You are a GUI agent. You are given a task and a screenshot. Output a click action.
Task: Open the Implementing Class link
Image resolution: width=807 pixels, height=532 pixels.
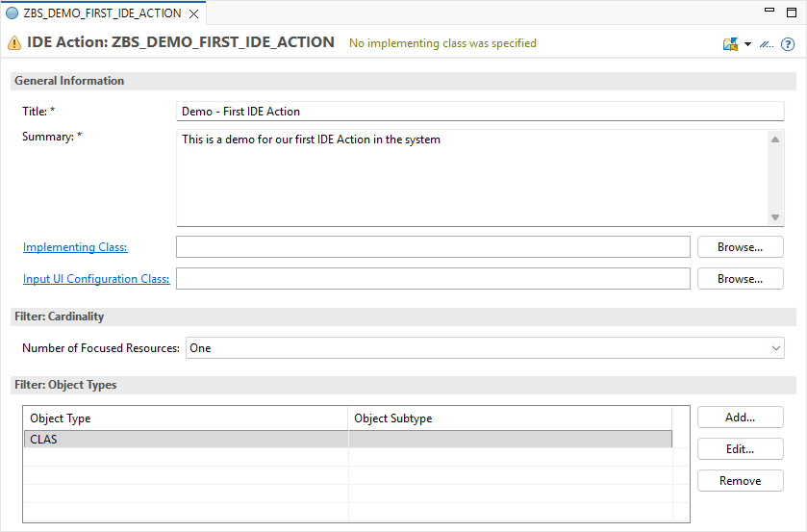coord(75,247)
